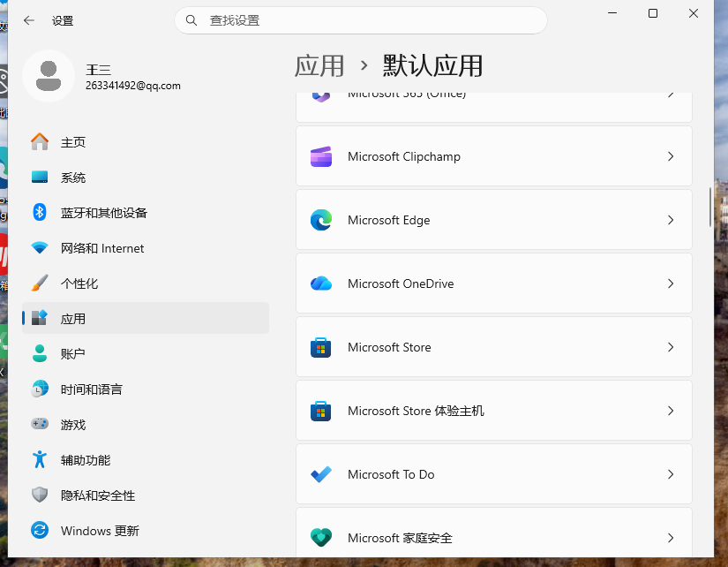This screenshot has height=567, width=728.
Task: Click the vertical scrollbar thumb
Action: pos(709,207)
